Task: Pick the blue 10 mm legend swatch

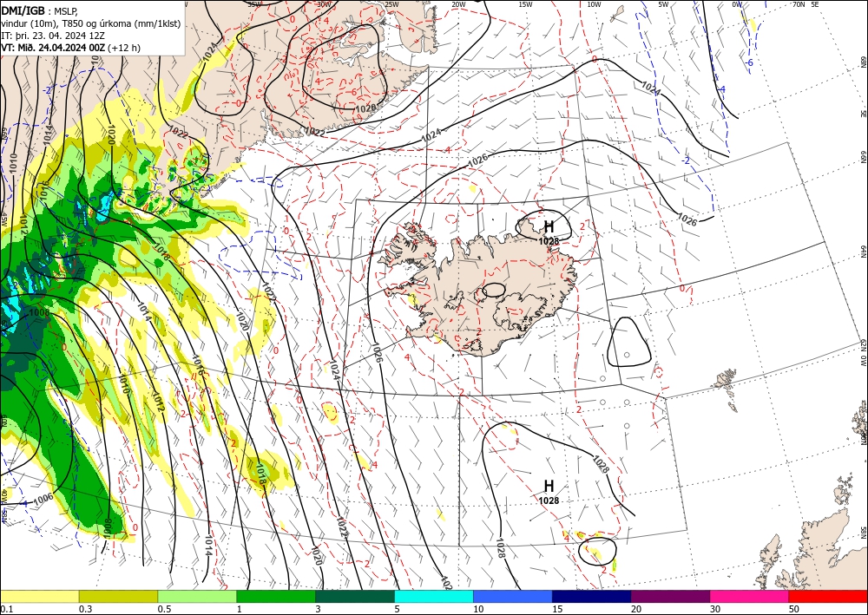Action: coord(513,596)
